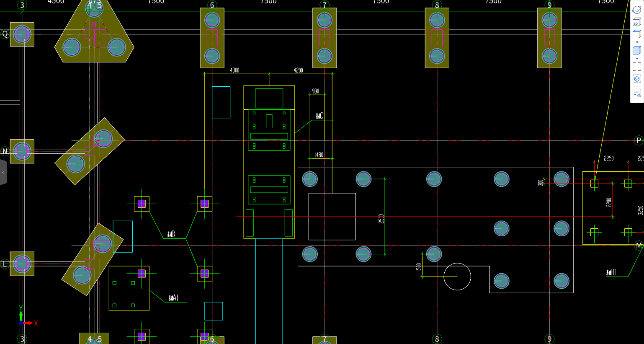Viewport: 644px width, 344px height.
Task: Switch to the 3D view cube icon
Action: (x=636, y=22)
